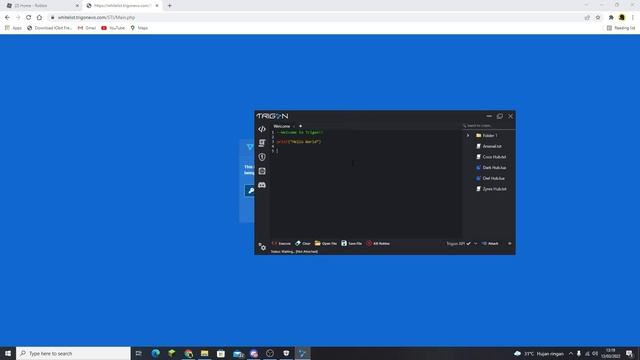Open the fourth square icon in Trigon sidebar
This screenshot has width=640, height=360.
tap(262, 171)
